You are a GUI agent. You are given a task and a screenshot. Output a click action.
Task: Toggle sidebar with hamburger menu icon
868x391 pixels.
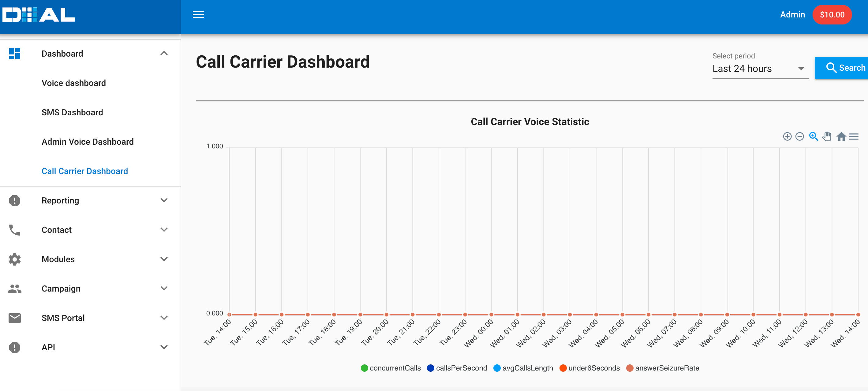[198, 15]
